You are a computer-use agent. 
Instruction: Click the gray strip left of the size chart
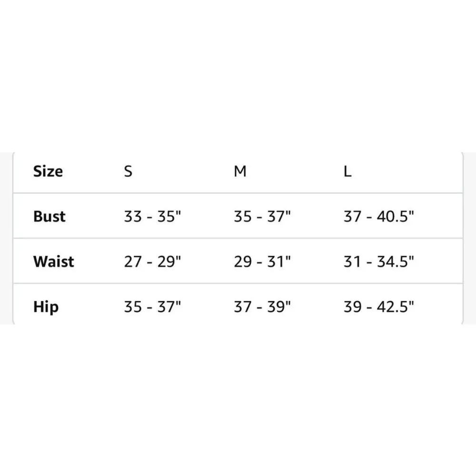(6, 238)
